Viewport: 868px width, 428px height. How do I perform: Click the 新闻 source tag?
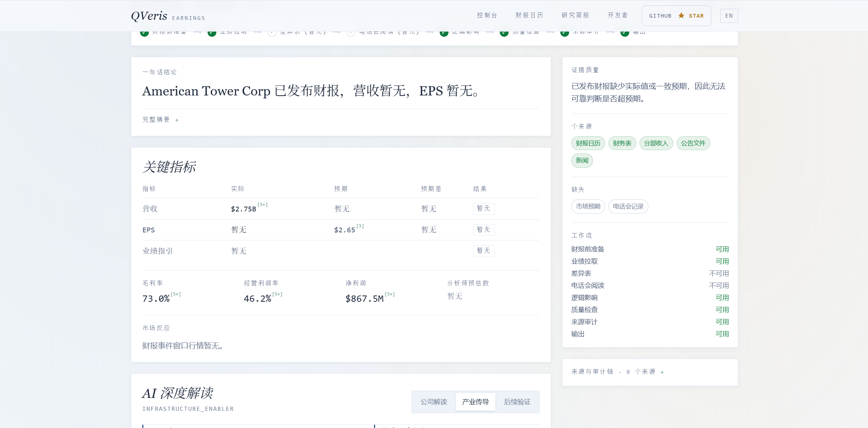(x=582, y=160)
